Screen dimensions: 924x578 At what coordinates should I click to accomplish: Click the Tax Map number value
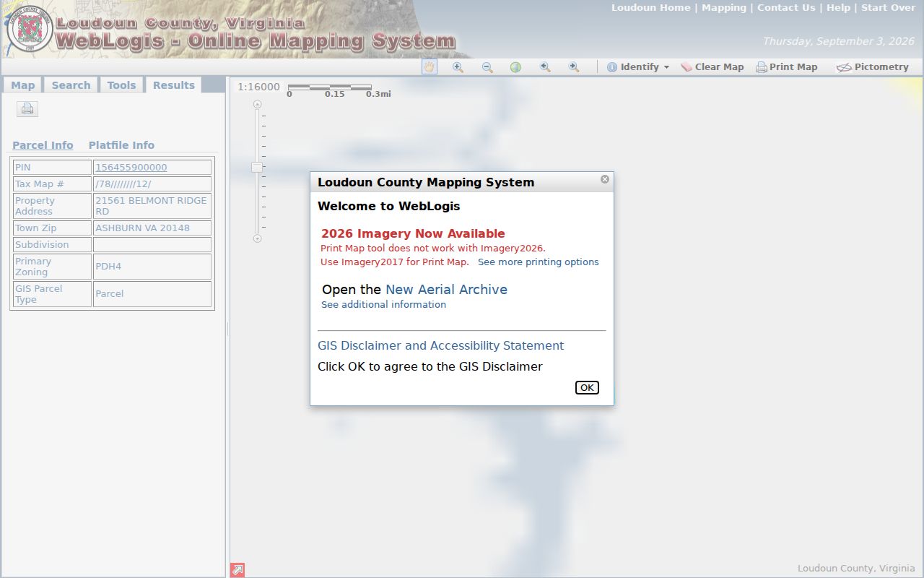pyautogui.click(x=152, y=184)
